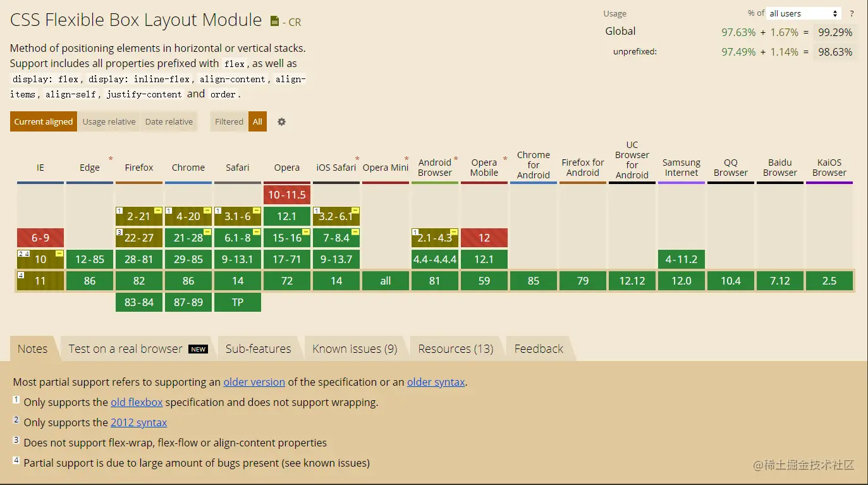Click the Opera Mini column header

[x=386, y=168]
